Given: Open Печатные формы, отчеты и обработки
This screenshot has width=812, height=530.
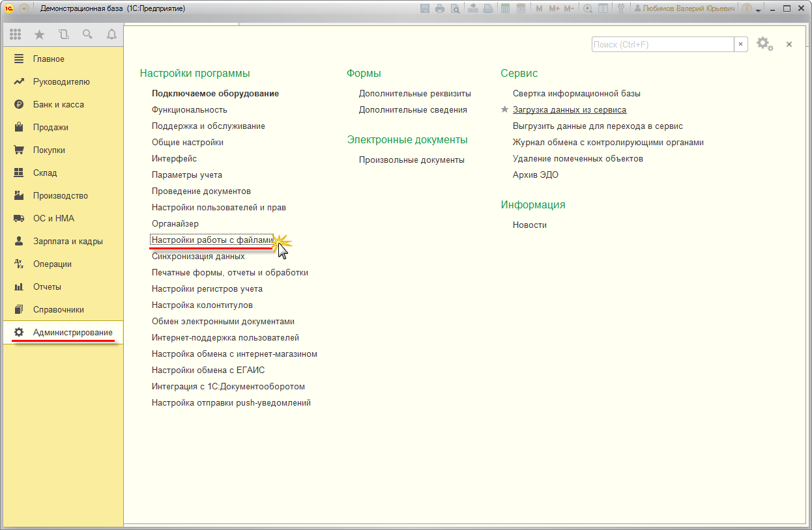Looking at the screenshot, I should pos(230,272).
